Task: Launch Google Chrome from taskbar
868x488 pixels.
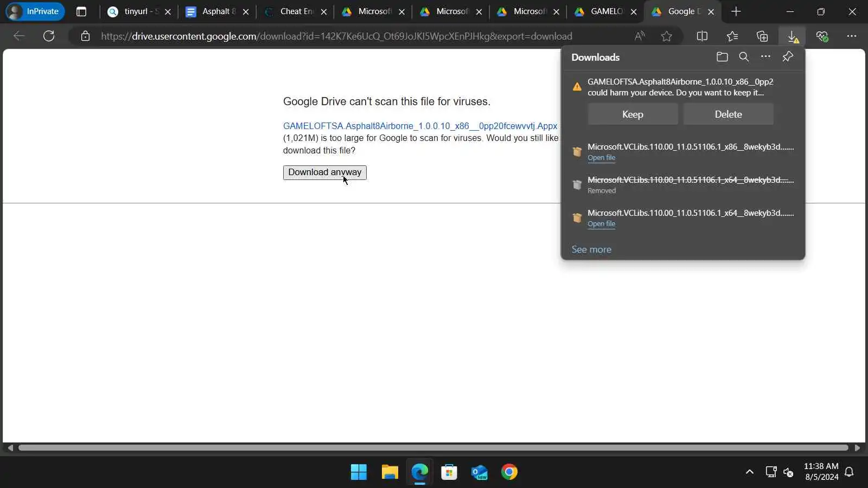Action: 509,472
